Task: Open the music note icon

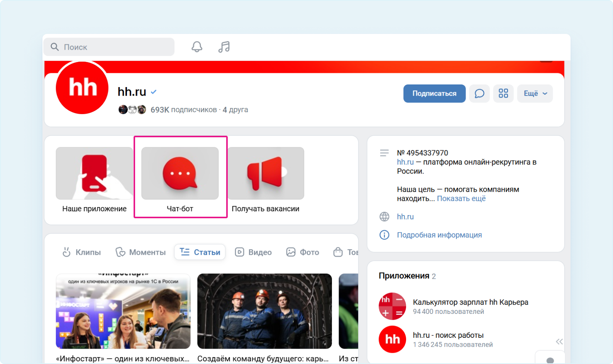Action: click(224, 47)
